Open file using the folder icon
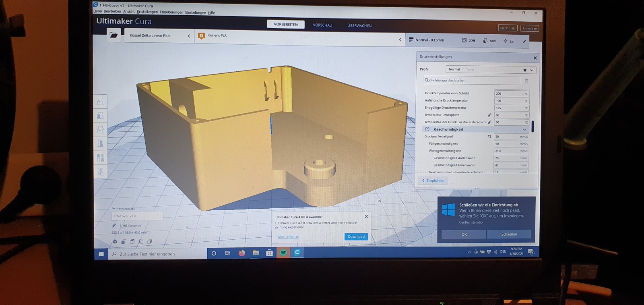 114,35
